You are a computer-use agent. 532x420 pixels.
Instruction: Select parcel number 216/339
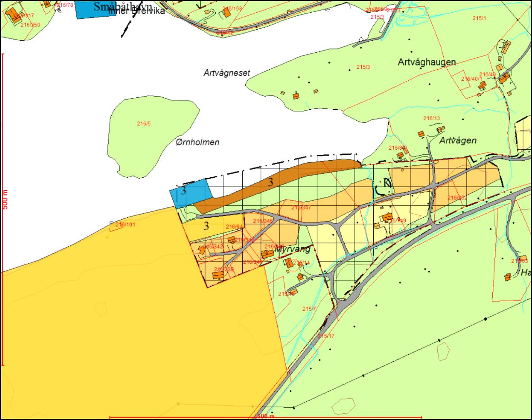pos(224,270)
